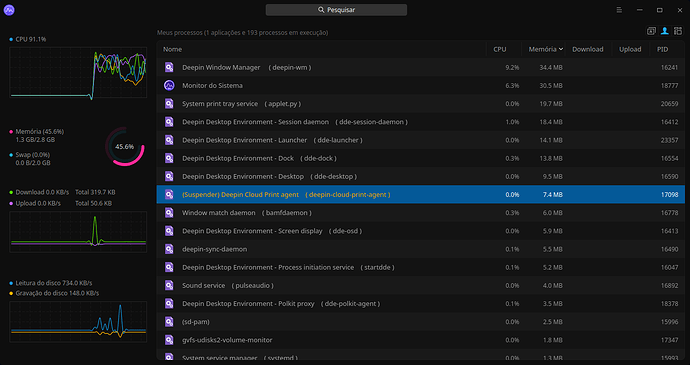
Task: Click the applet.py process icon
Action: coord(169,103)
